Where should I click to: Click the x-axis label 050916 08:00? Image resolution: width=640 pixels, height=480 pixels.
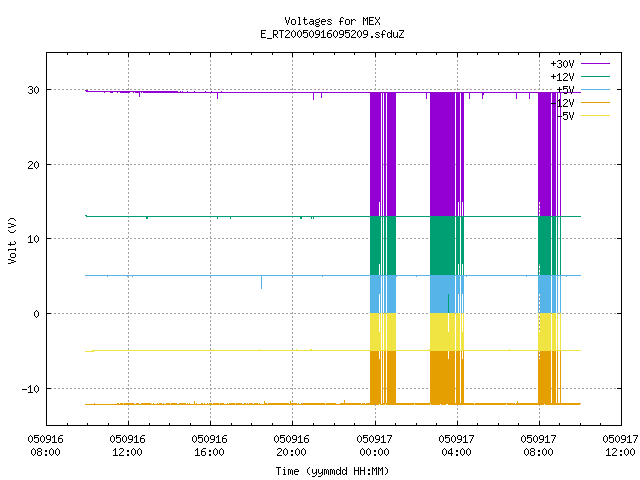[x=45, y=446]
